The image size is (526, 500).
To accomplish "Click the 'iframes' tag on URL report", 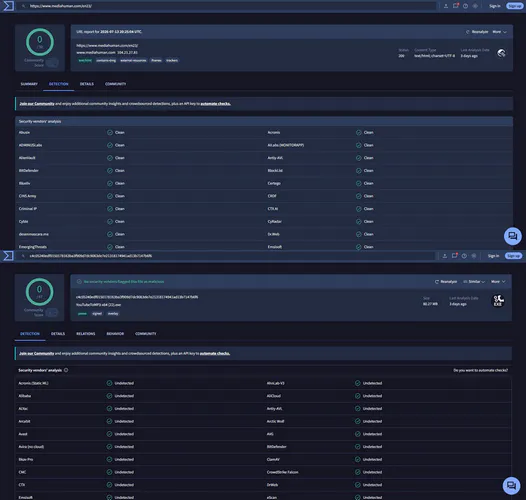I will (156, 60).
